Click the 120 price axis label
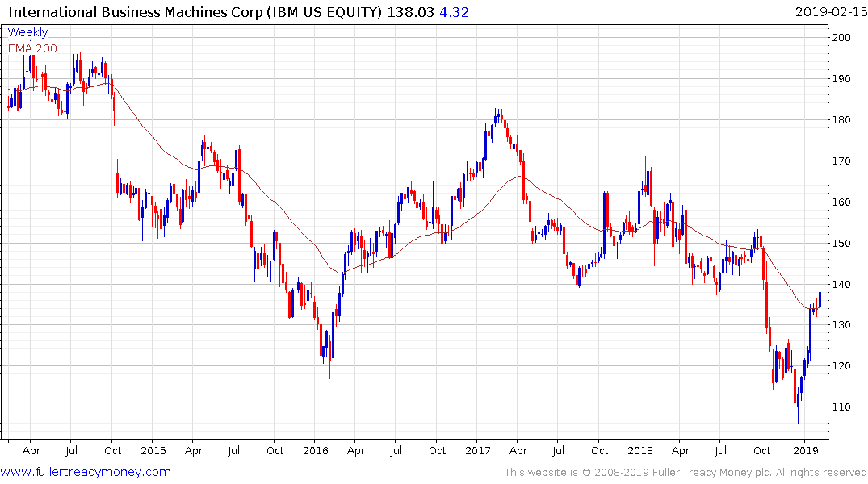The image size is (868, 484). [841, 365]
